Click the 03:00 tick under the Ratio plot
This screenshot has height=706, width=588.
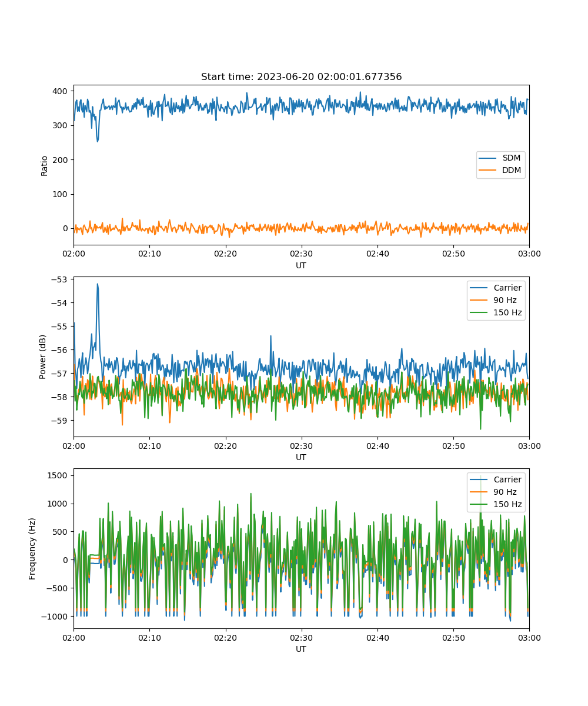point(529,254)
